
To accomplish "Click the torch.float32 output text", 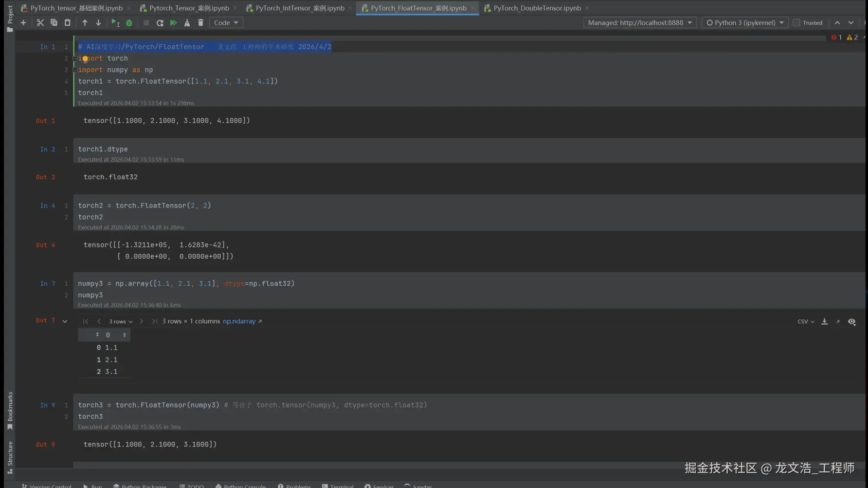I will [x=110, y=177].
